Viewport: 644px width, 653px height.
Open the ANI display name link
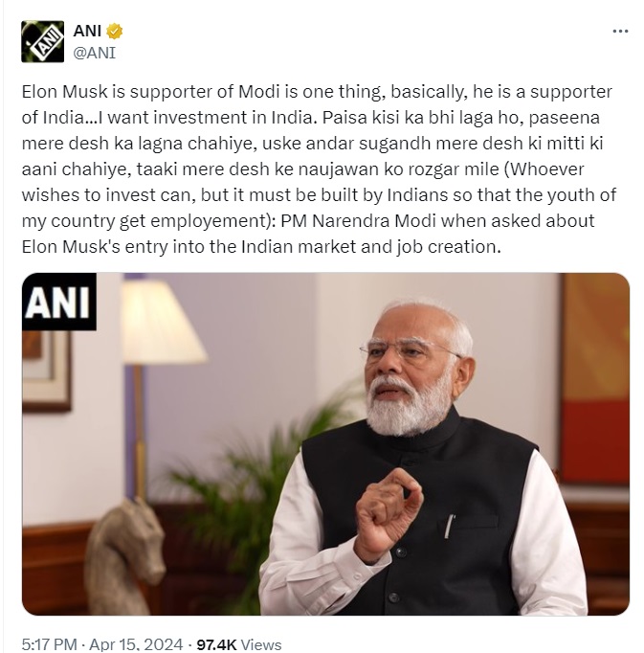click(x=87, y=32)
